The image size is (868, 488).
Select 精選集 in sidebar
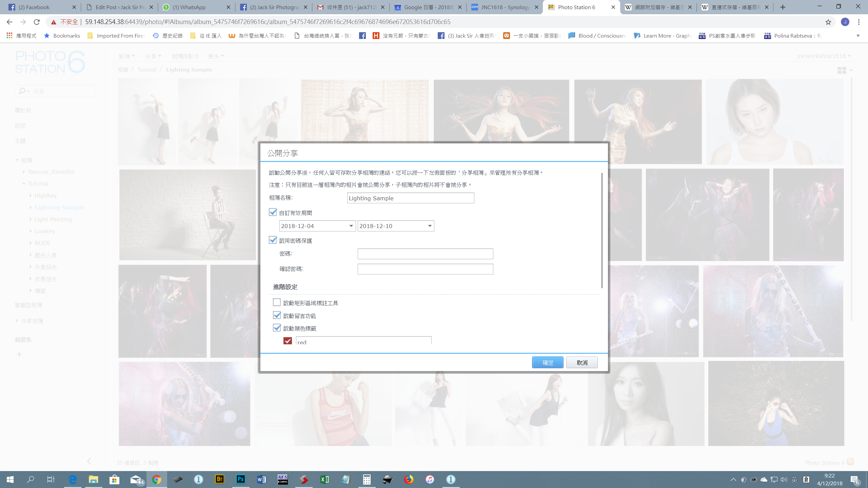(23, 340)
